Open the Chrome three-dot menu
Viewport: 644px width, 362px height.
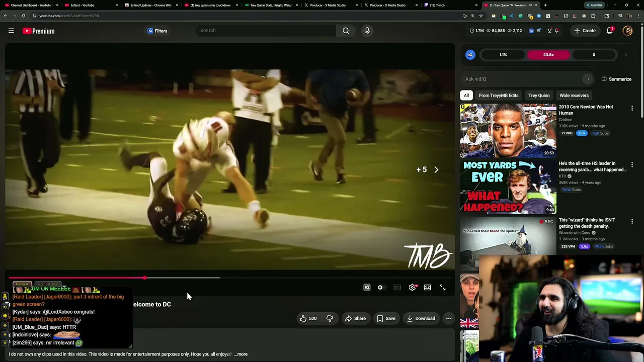point(638,16)
